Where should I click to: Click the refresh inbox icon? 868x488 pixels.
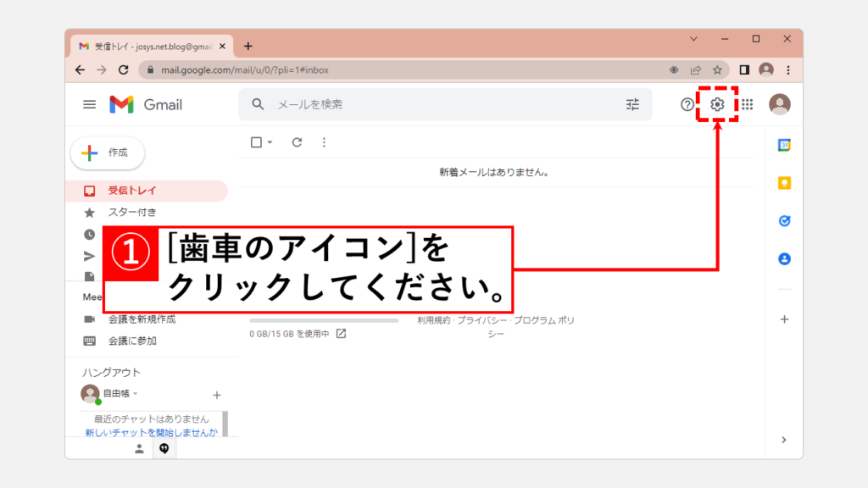tap(297, 142)
